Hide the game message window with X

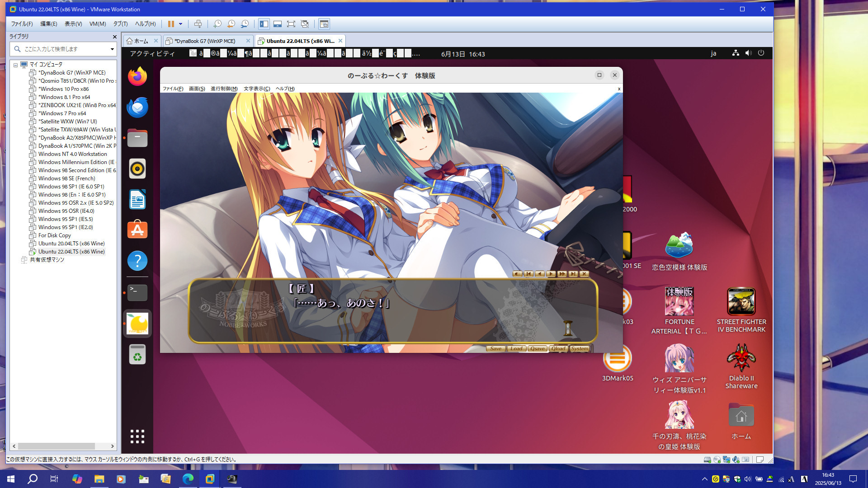(584, 274)
